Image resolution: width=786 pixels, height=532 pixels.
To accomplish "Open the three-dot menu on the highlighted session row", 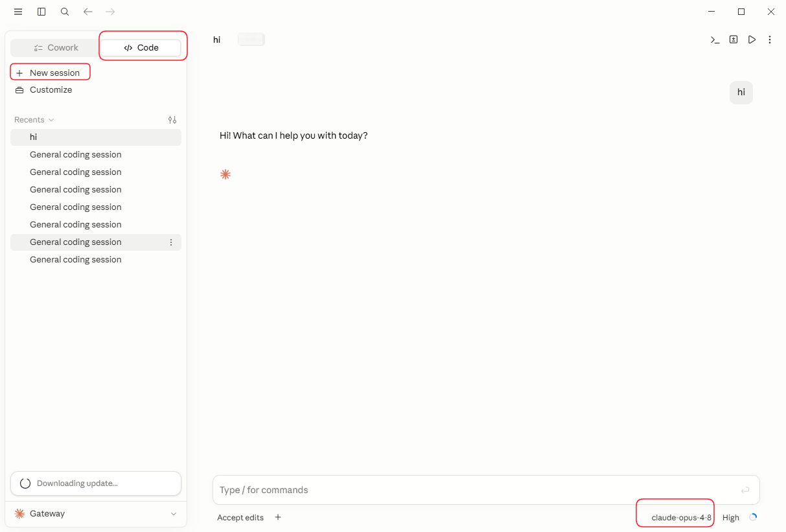I will (x=171, y=242).
